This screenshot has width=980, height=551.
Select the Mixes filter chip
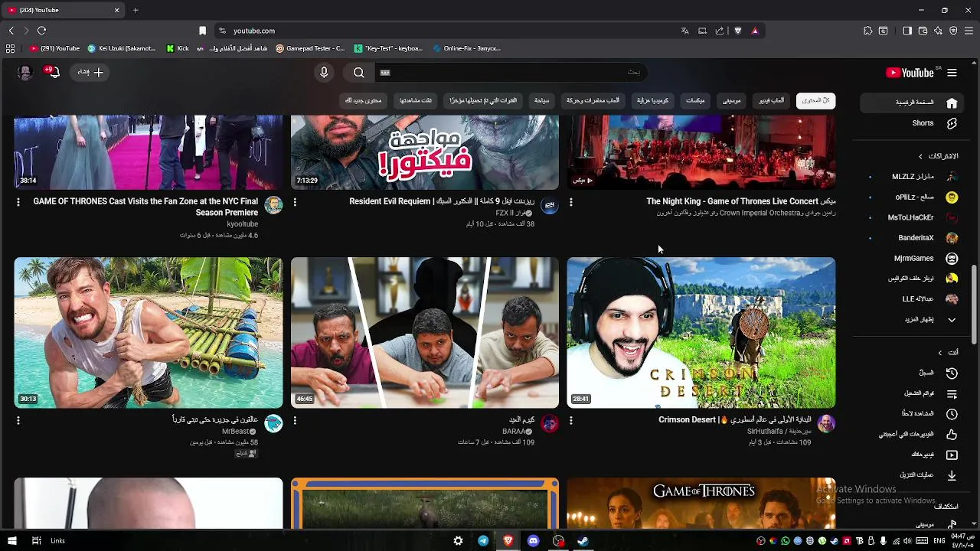point(695,100)
